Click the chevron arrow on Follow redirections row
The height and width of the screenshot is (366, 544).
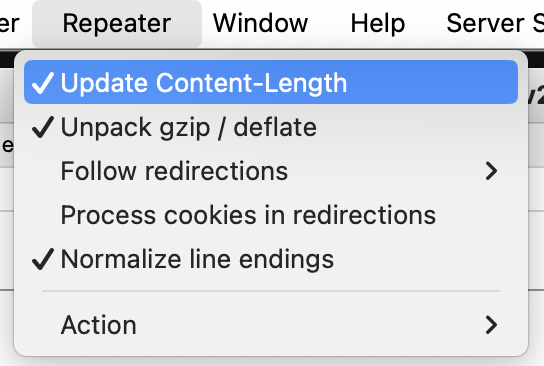491,171
